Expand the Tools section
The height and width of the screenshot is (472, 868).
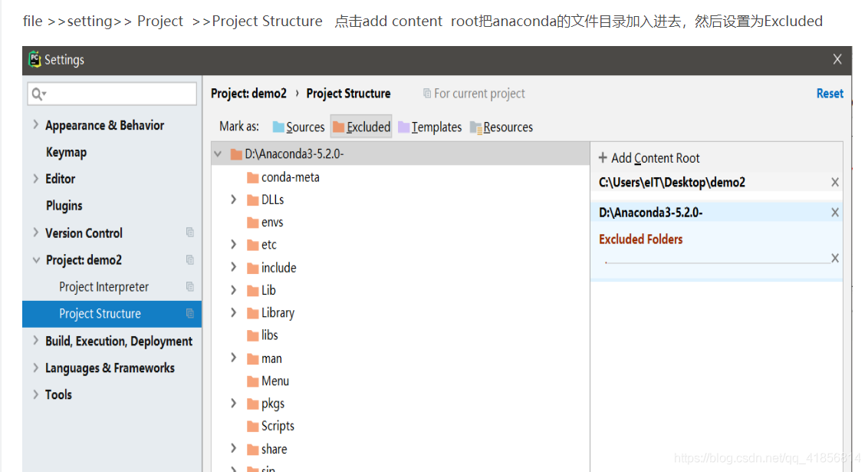click(36, 394)
